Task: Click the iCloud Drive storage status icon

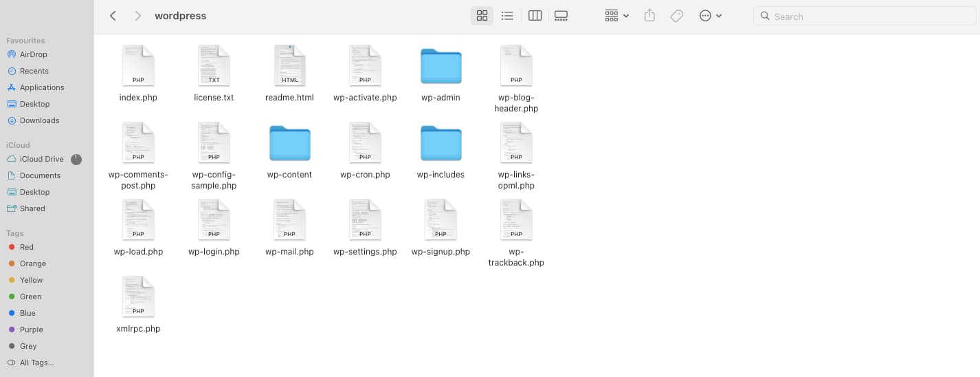Action: [76, 159]
